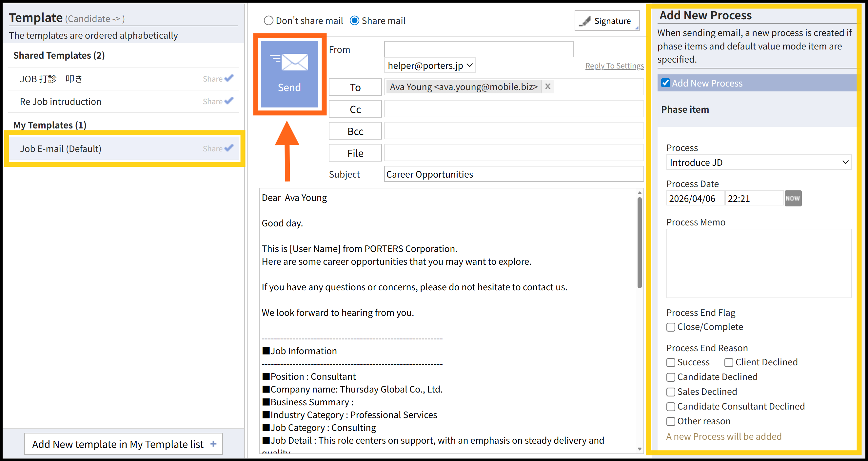The width and height of the screenshot is (868, 461).
Task: Click the Send envelope button
Action: [x=289, y=74]
